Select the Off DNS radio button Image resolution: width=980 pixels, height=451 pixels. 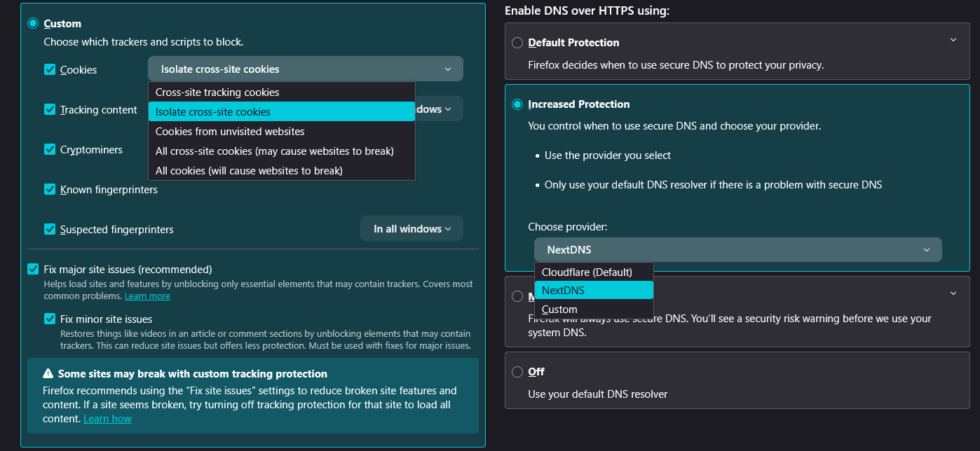tap(517, 372)
